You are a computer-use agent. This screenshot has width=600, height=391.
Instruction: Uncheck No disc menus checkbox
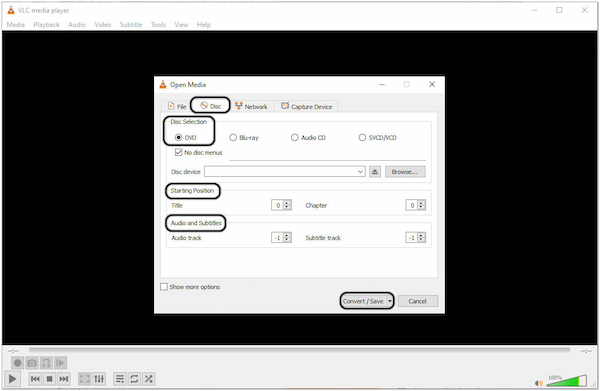pyautogui.click(x=178, y=152)
